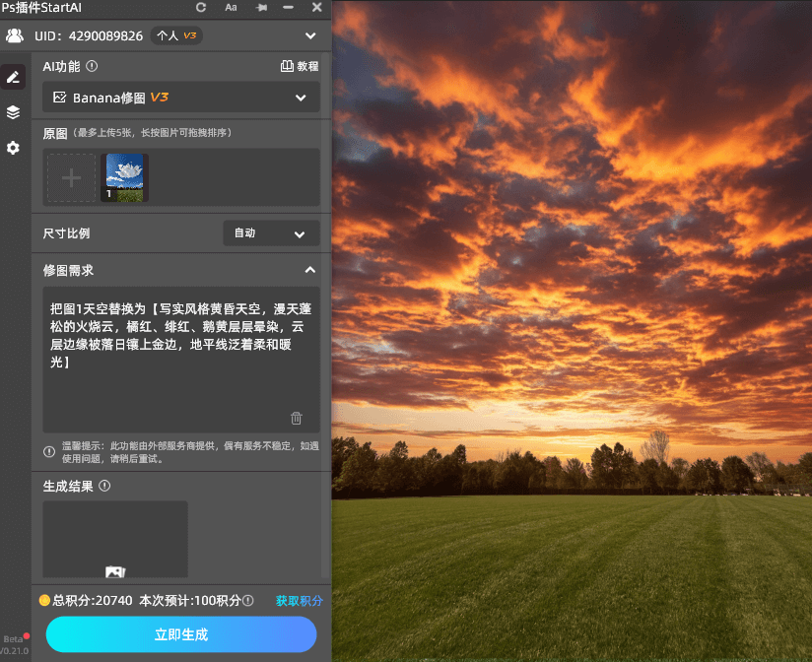812x662 pixels.
Task: Switch to the layers panel tab in sidebar
Action: [x=13, y=112]
